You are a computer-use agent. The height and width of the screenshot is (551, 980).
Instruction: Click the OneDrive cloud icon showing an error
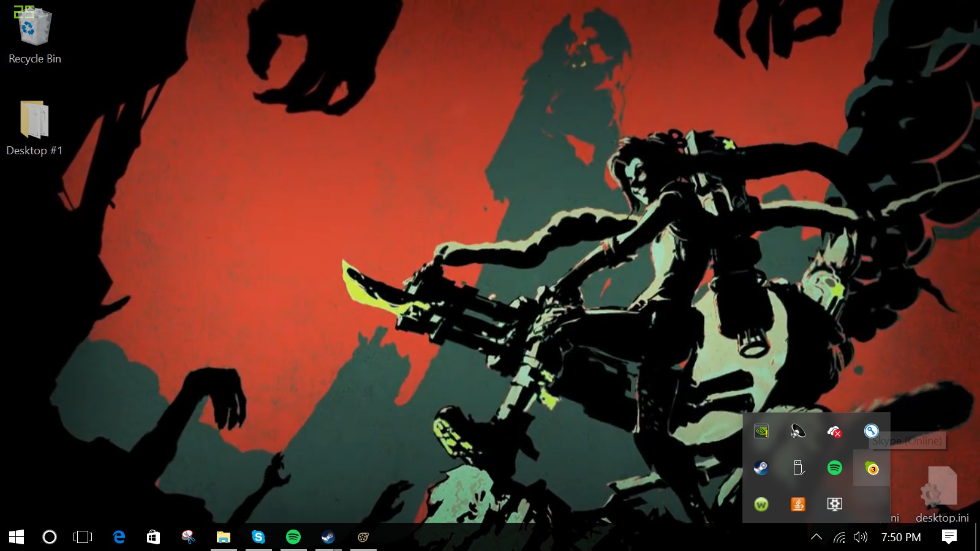pos(834,432)
